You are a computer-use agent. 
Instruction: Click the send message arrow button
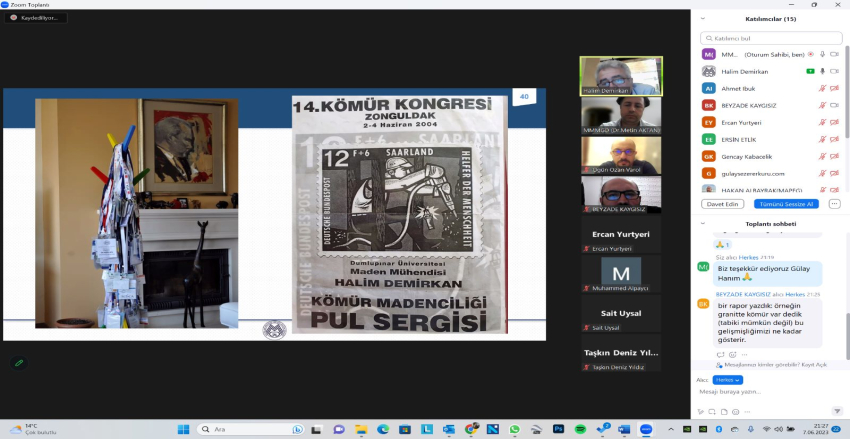[838, 411]
